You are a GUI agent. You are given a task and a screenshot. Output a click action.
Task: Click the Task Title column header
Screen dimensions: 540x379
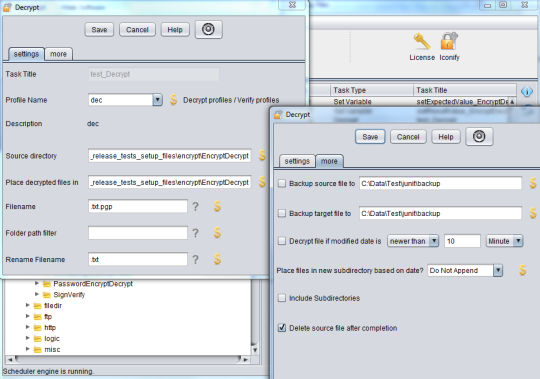(x=465, y=90)
